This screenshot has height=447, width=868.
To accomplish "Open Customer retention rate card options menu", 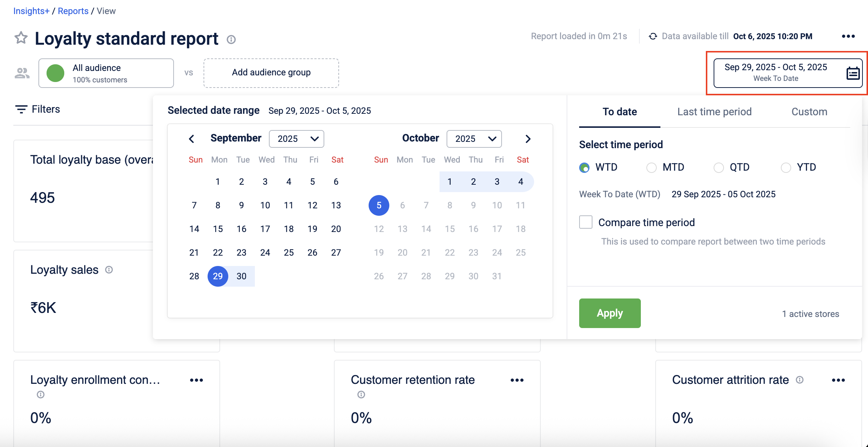I will pos(517,380).
